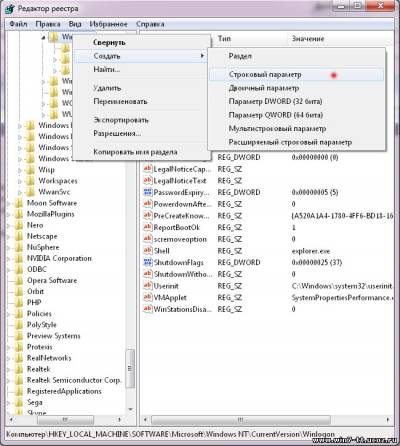Viewport: 400px width, 446px height.
Task: Expand the Wisp tree node
Action: point(20,170)
